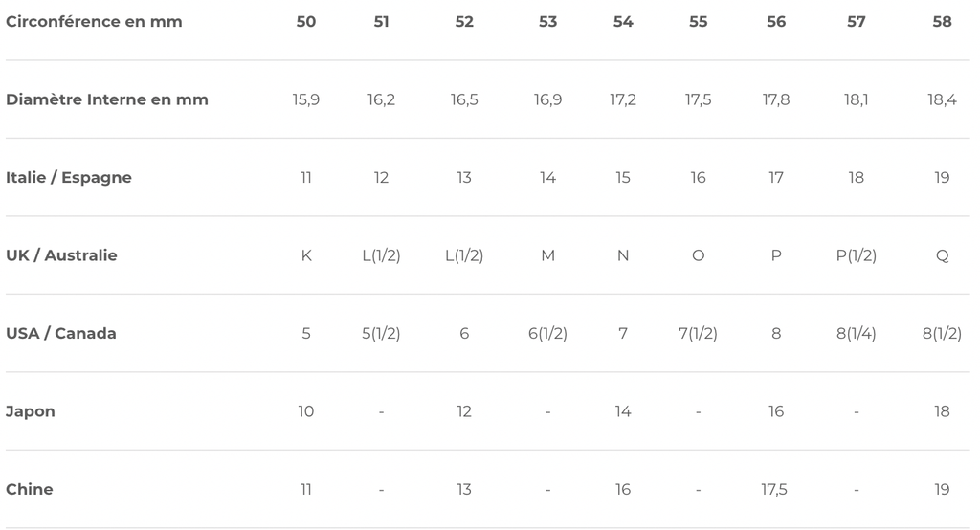The width and height of the screenshot is (980, 530).
Task: Click the USA size '6(1/2)' cell
Action: [x=547, y=333]
